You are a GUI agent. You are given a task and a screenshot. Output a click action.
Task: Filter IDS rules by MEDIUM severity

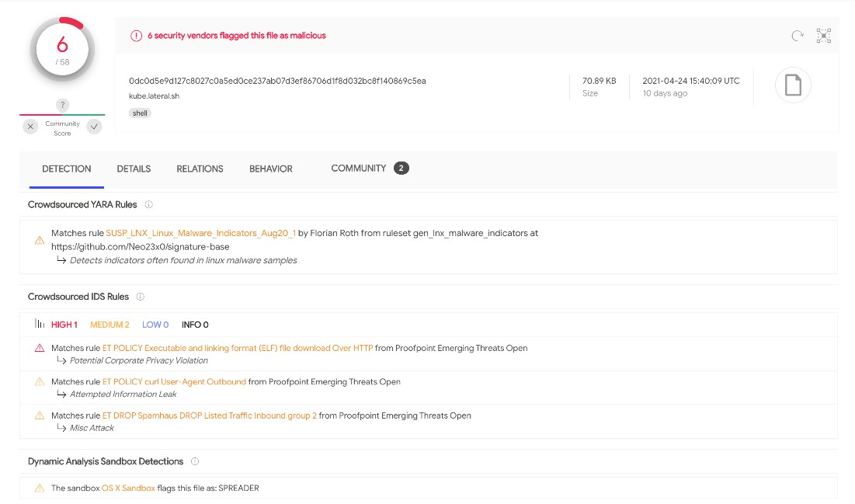pyautogui.click(x=109, y=325)
